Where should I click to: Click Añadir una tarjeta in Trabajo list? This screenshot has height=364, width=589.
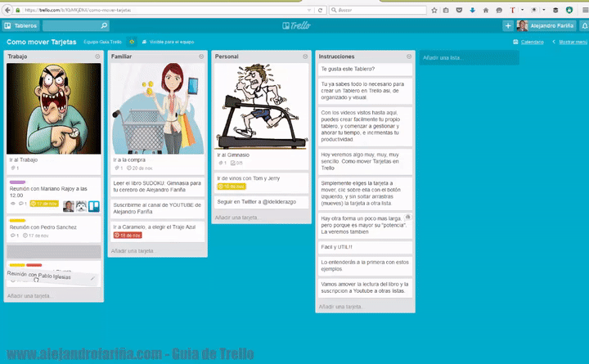[x=29, y=296]
